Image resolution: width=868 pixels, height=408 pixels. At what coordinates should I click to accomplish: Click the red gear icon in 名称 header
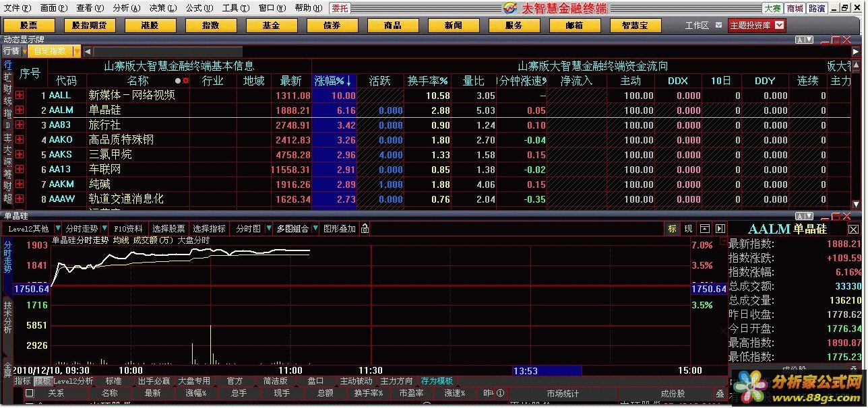click(x=185, y=81)
